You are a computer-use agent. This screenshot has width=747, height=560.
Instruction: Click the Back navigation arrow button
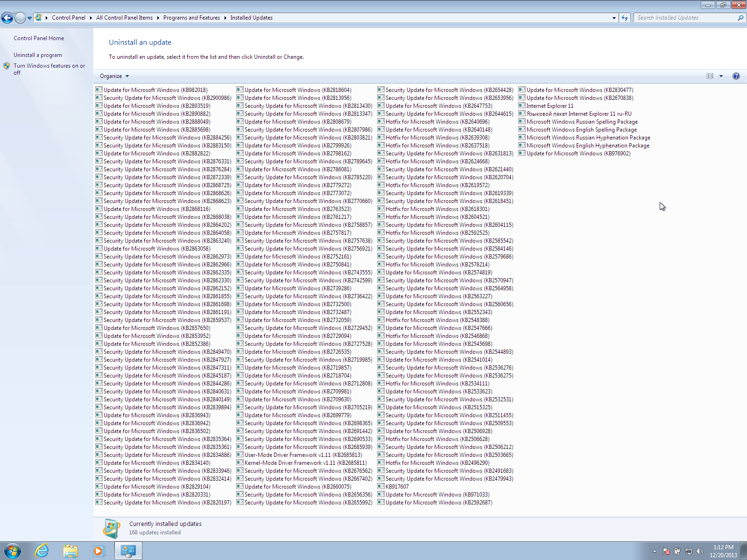pyautogui.click(x=7, y=18)
